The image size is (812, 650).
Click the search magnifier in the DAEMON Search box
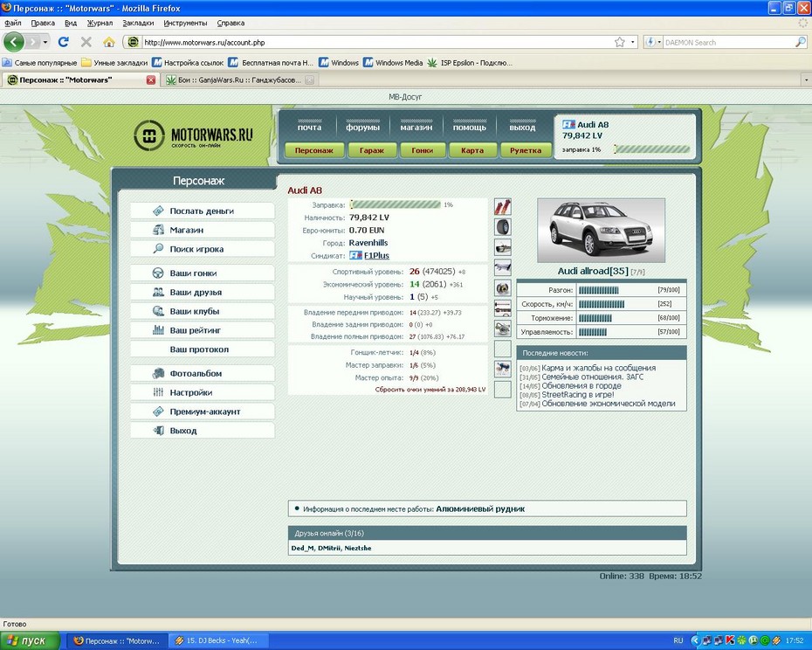pos(800,43)
